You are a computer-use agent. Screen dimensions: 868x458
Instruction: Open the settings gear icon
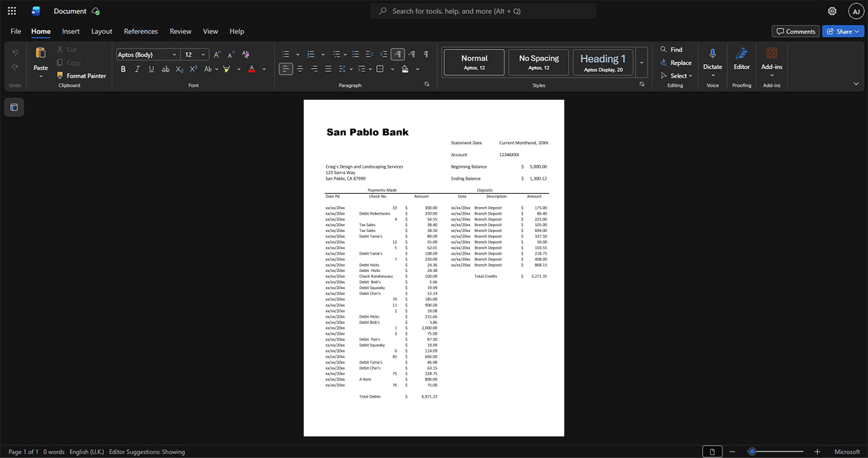tap(832, 11)
